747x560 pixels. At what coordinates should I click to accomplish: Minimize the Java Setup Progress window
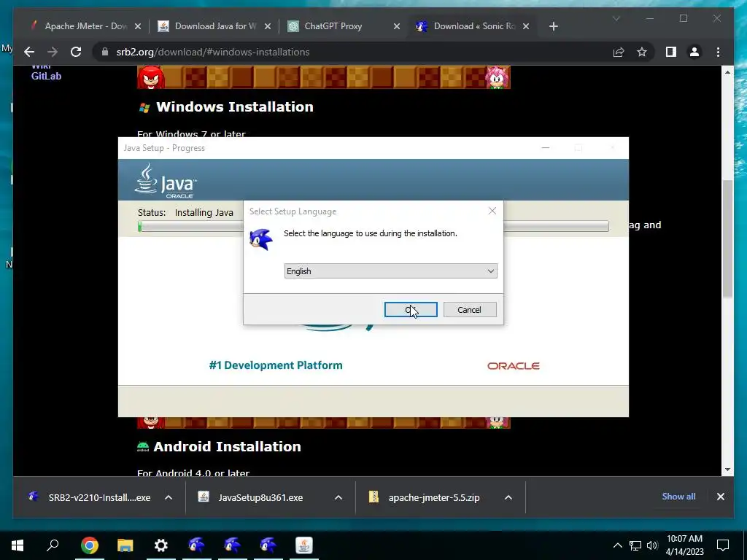pos(546,147)
